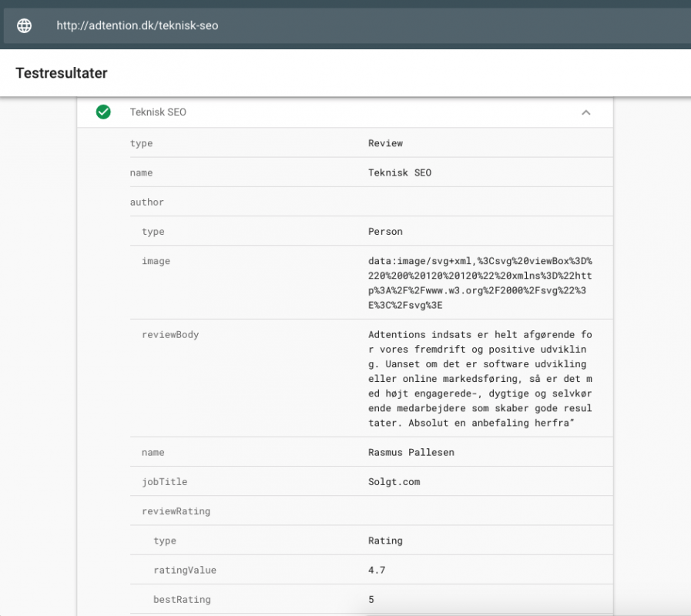Click the Review value in the type row
691x616 pixels.
click(x=385, y=143)
